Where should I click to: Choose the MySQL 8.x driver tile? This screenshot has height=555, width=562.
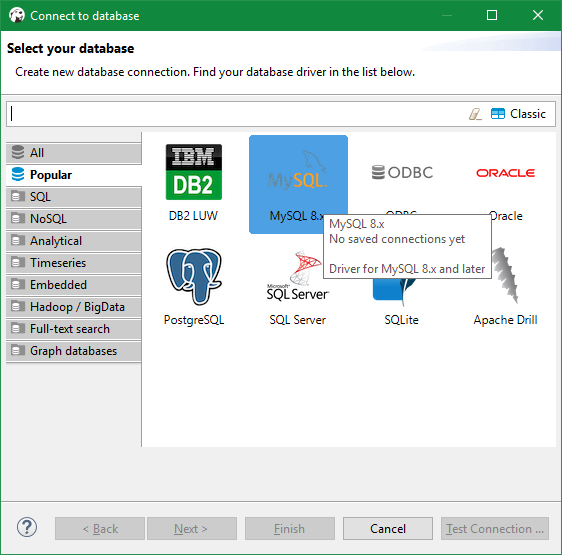[x=298, y=184]
